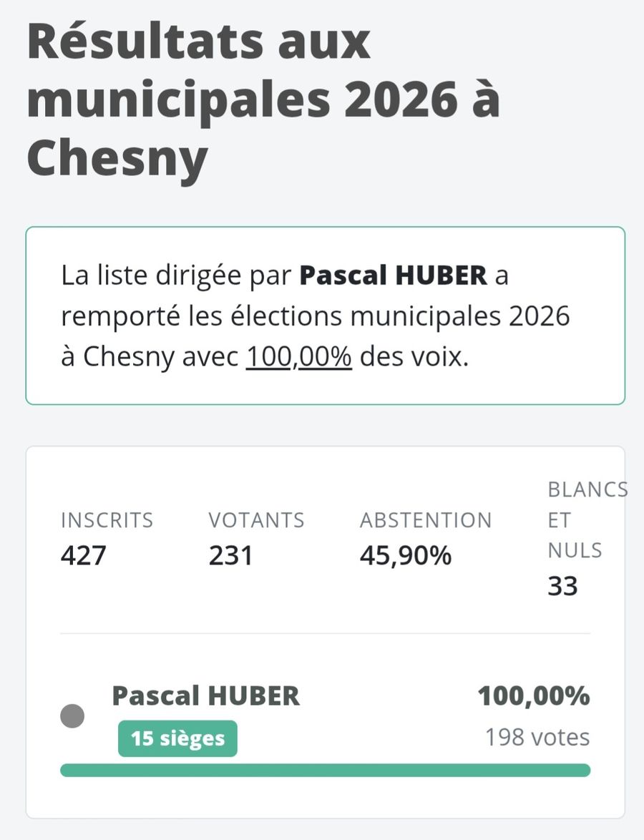Click the 33 blank and null votes value
644x840 pixels.
pos(562,587)
